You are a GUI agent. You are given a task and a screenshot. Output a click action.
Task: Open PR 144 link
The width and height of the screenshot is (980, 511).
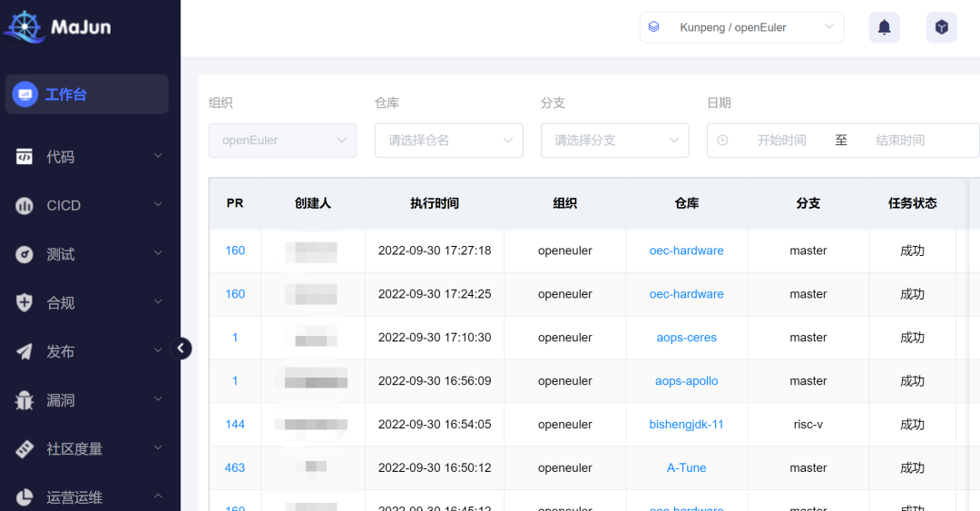point(235,424)
